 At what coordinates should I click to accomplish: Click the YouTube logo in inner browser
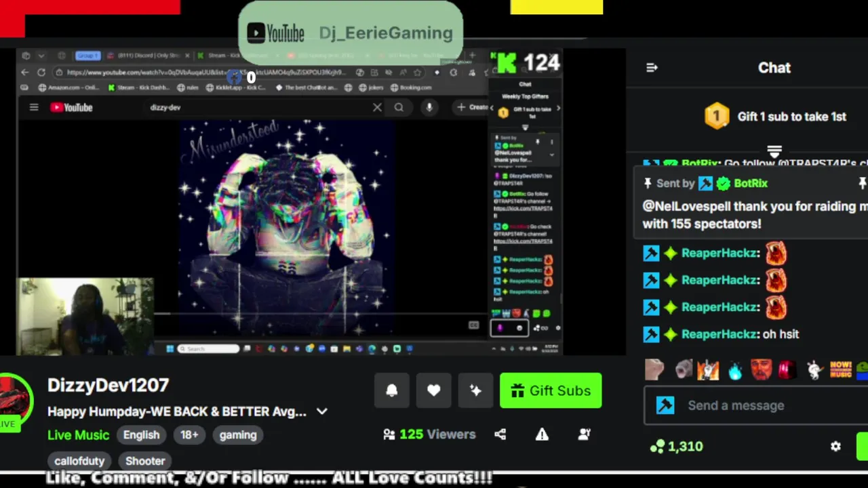click(71, 107)
